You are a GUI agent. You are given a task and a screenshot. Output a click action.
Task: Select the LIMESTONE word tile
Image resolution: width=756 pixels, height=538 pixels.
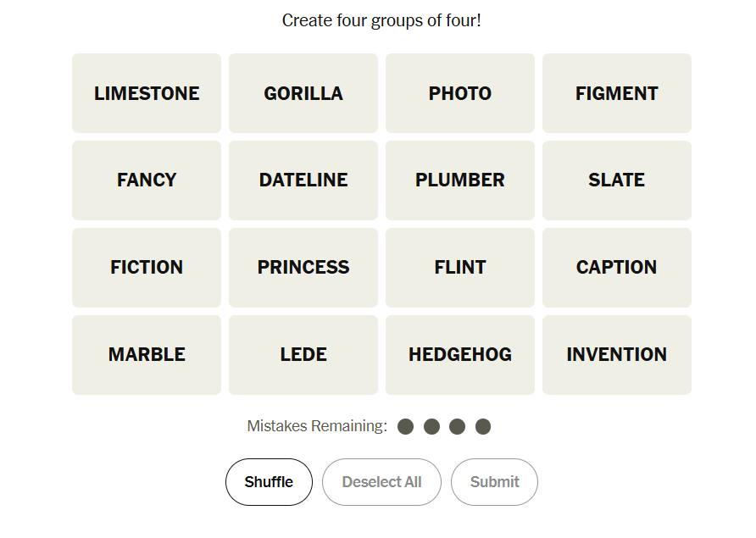point(147,93)
